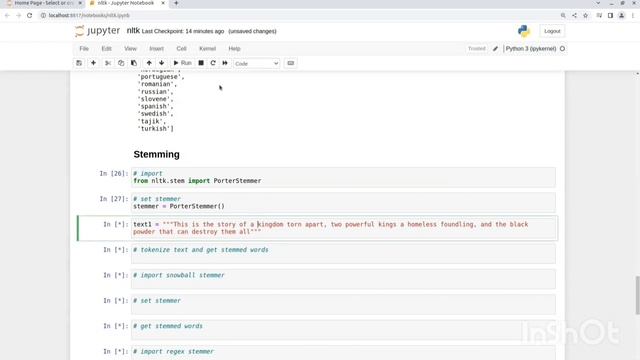Open the browser side panel icon
This screenshot has height=360, width=640.
(x=610, y=16)
